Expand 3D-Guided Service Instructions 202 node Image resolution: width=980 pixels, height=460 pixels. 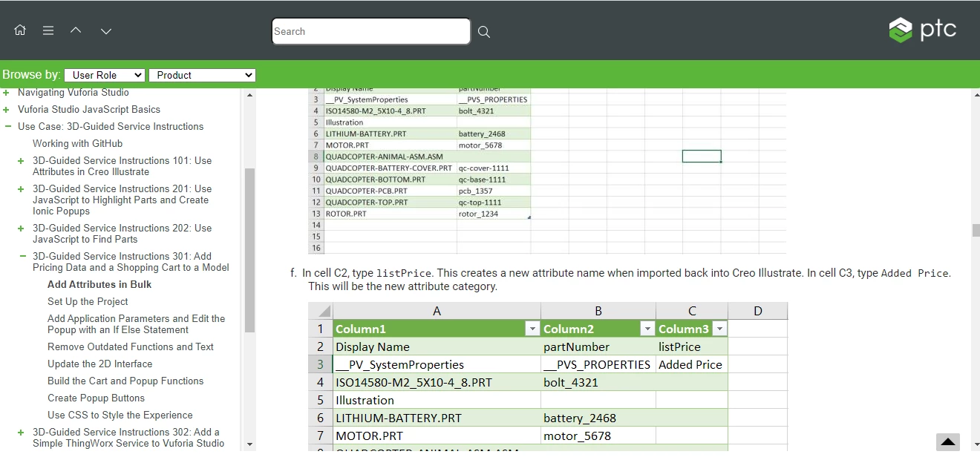pyautogui.click(x=22, y=229)
